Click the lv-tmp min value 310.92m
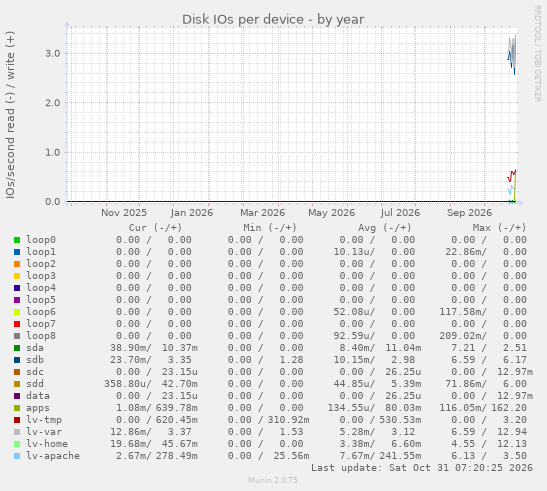This screenshot has height=491, width=547. click(288, 419)
